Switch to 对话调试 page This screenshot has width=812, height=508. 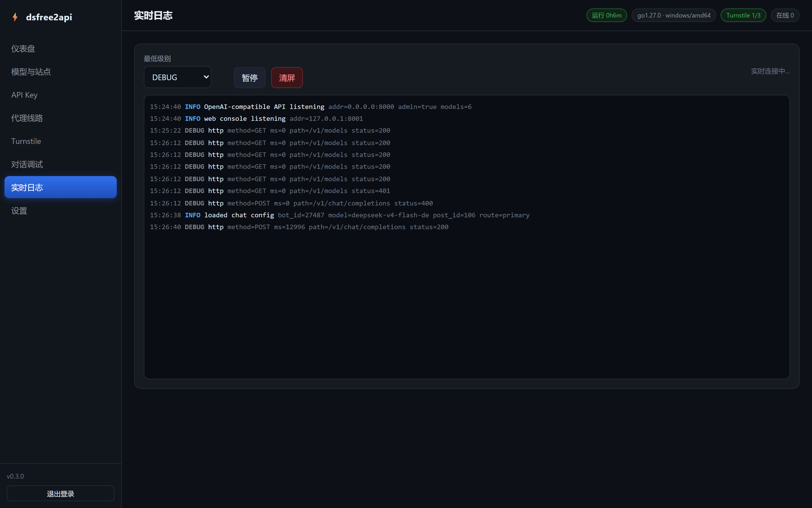click(60, 164)
